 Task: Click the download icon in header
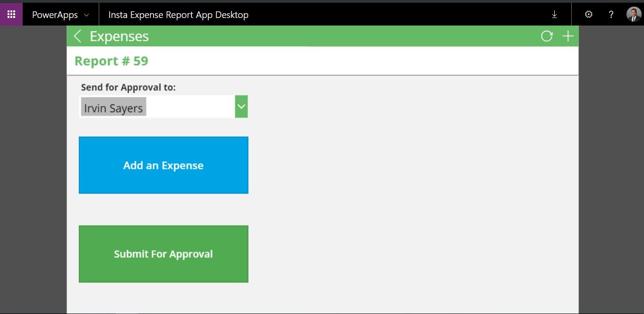(554, 15)
